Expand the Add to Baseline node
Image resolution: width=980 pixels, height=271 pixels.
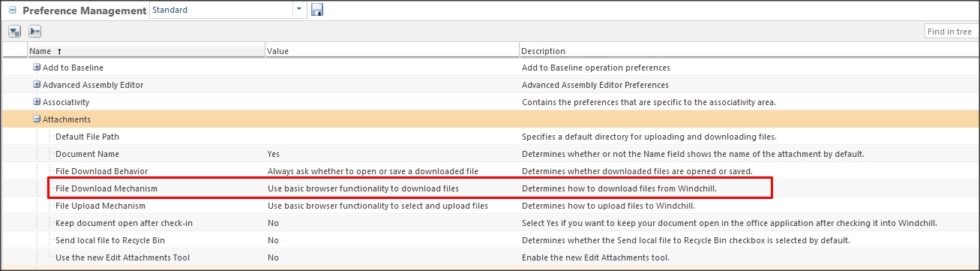click(37, 68)
